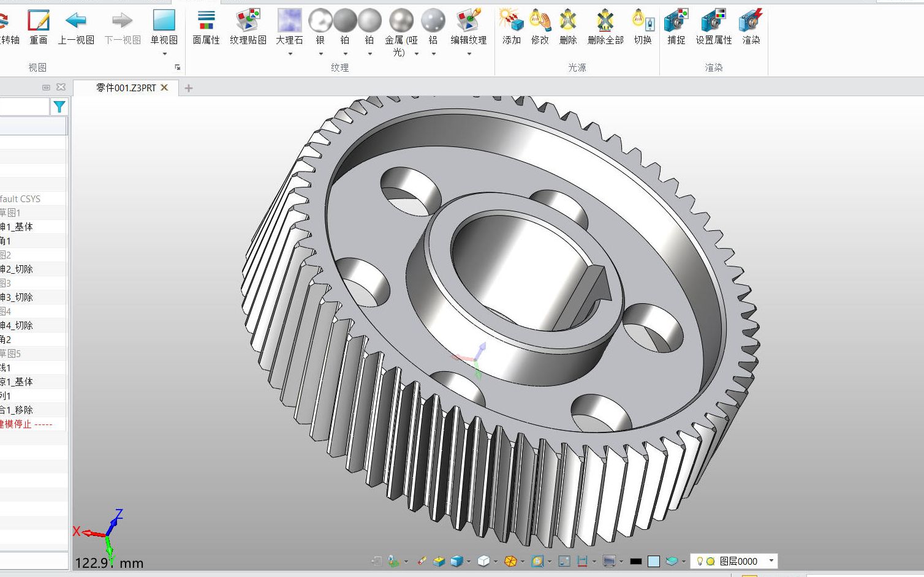
Task: Click light blue color swatch
Action: 654,561
